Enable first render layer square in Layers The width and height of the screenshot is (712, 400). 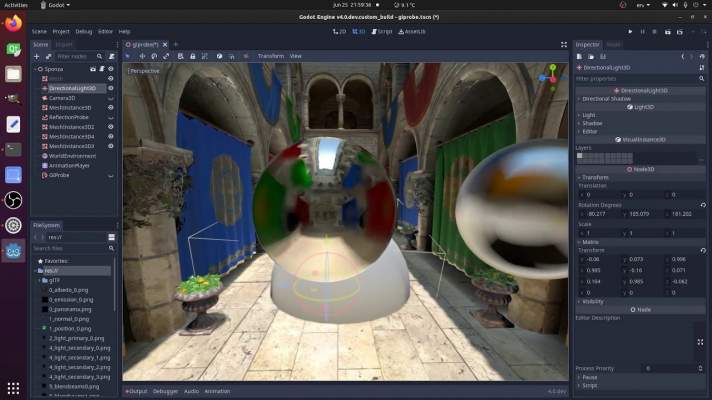coord(579,156)
